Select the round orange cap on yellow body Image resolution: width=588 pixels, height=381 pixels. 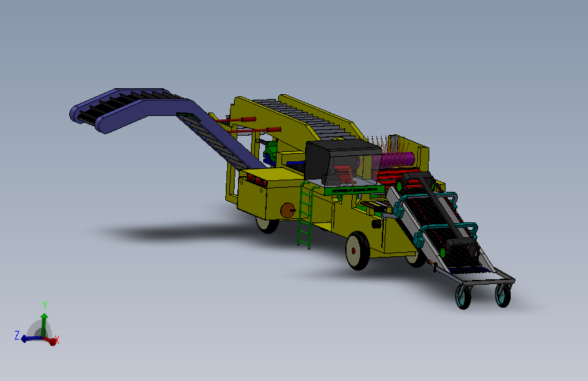288,210
